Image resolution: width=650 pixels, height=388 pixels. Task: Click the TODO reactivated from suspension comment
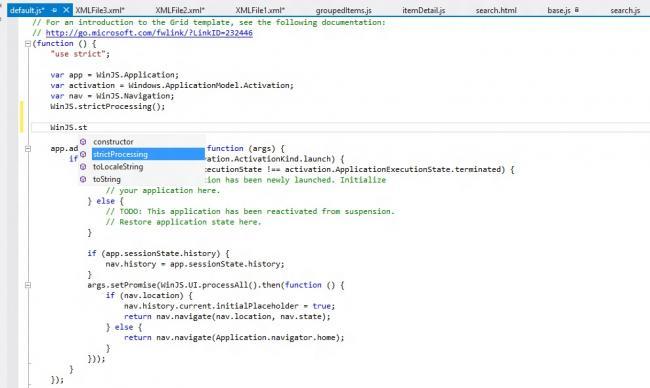(x=250, y=211)
